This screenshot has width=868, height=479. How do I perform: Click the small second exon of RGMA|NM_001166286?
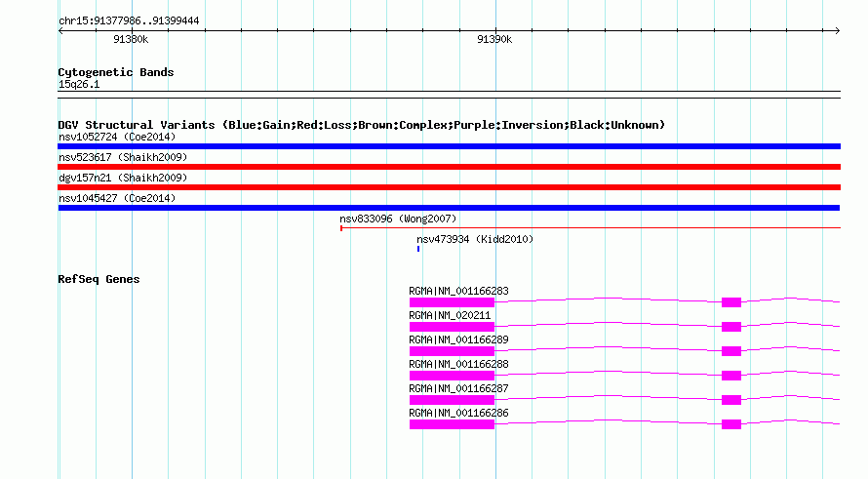pyautogui.click(x=731, y=424)
